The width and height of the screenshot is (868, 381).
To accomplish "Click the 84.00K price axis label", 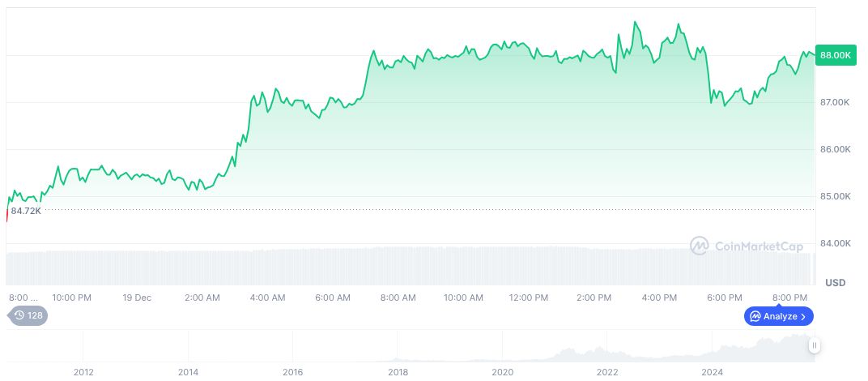I will (835, 243).
